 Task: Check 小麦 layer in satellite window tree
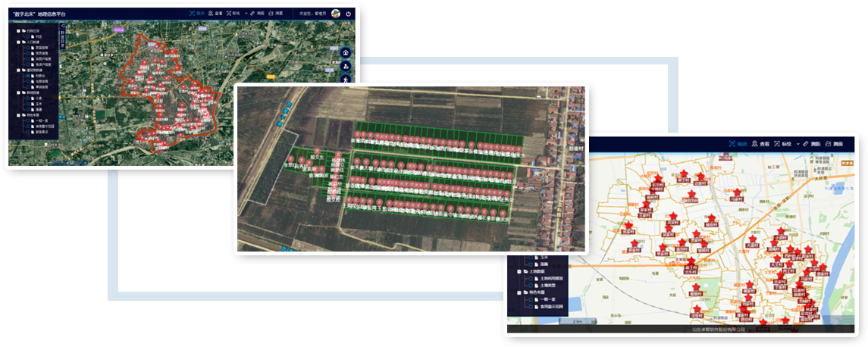point(28,98)
